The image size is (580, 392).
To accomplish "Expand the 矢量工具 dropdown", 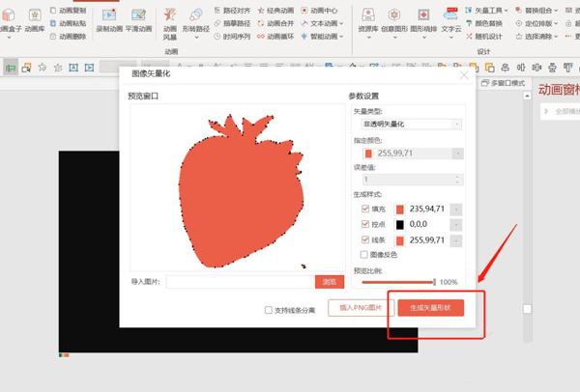I will coord(506,11).
